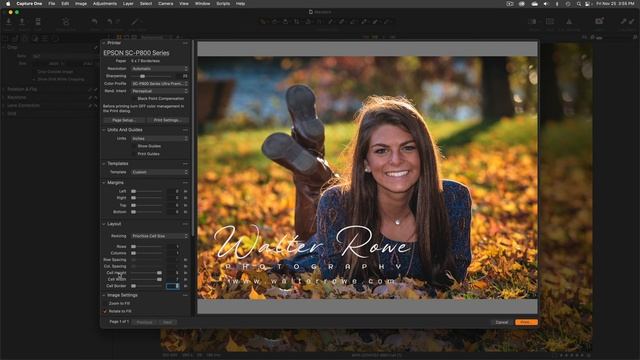Viewport: 640px width, 360px height.
Task: Click the volume icon in menu bar
Action: [546, 4]
